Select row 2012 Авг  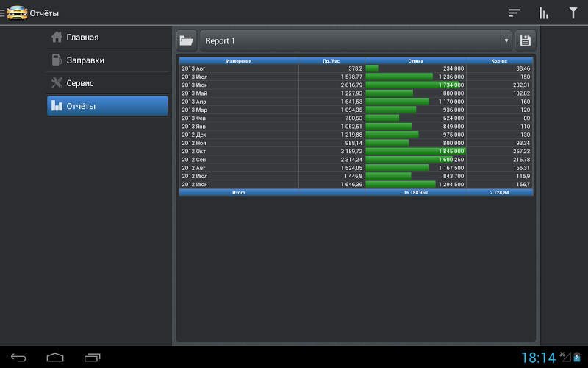(x=356, y=168)
